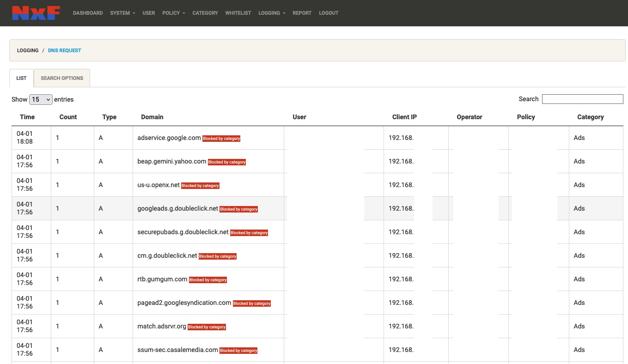Go to the REPORT page
Viewport: 628px width, 364px height.
click(x=302, y=13)
